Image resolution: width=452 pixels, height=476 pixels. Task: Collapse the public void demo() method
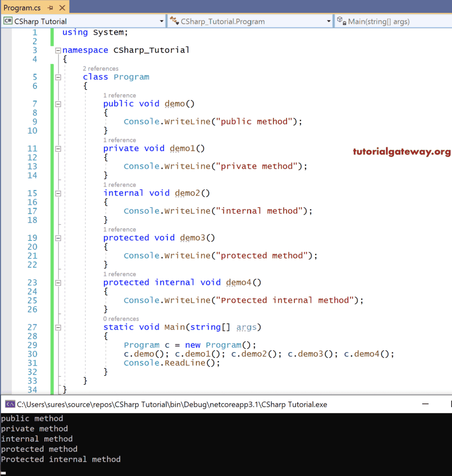click(x=58, y=104)
